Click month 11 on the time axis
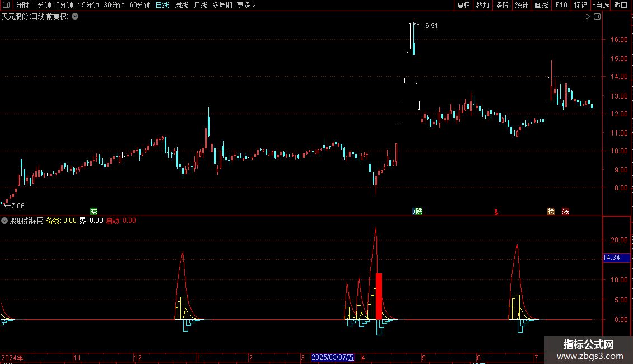Image resolution: width=633 pixels, height=364 pixels. coord(77,357)
